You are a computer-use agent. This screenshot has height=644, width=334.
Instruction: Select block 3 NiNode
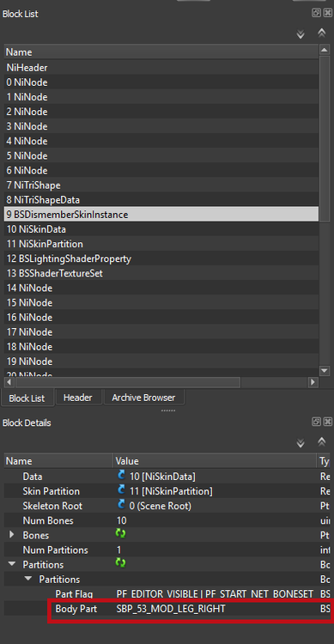pyautogui.click(x=161, y=126)
